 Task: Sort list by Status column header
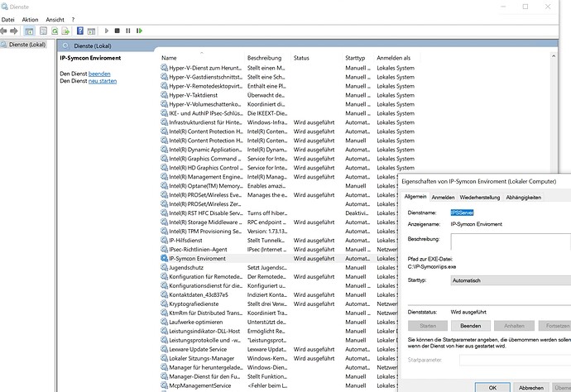[x=317, y=58]
